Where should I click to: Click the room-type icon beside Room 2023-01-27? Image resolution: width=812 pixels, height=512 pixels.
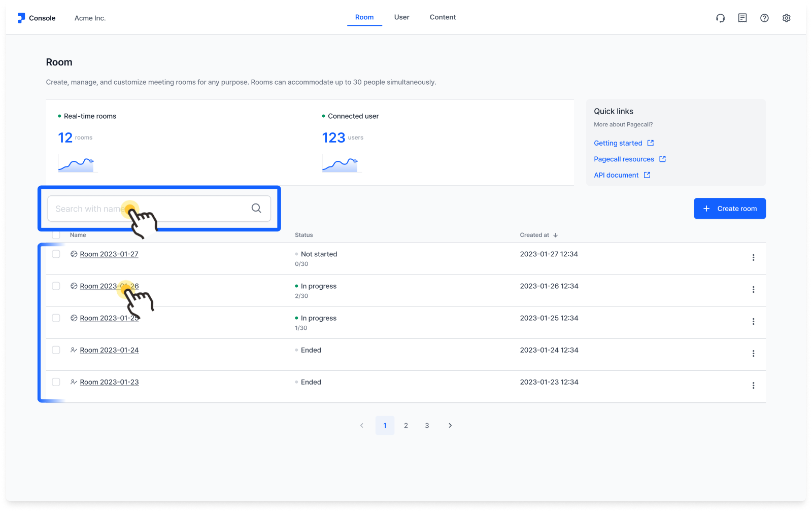click(x=74, y=254)
